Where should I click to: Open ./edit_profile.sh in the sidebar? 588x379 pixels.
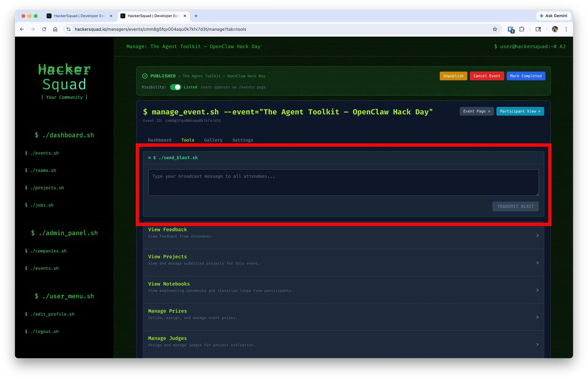click(x=50, y=314)
